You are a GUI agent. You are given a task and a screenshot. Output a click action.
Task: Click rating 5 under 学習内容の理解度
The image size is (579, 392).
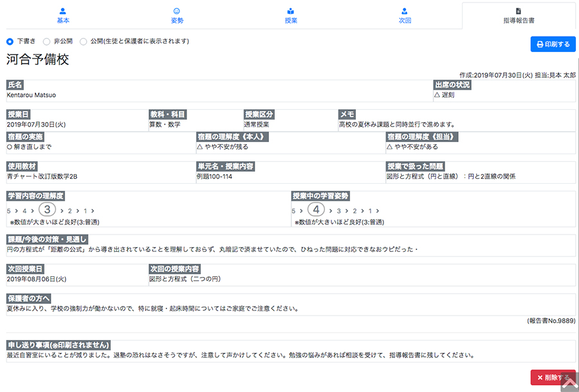[9, 211]
